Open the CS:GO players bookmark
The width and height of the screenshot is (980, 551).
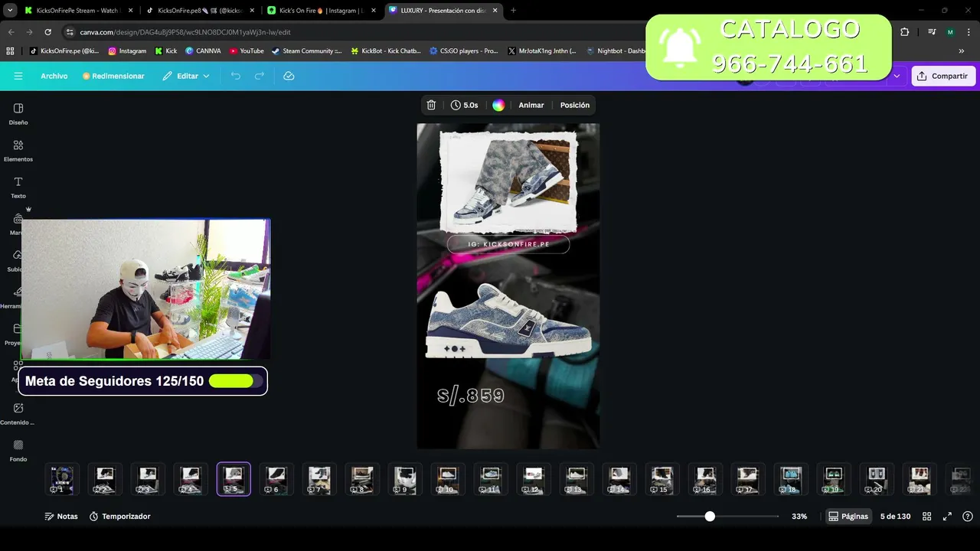coord(464,51)
